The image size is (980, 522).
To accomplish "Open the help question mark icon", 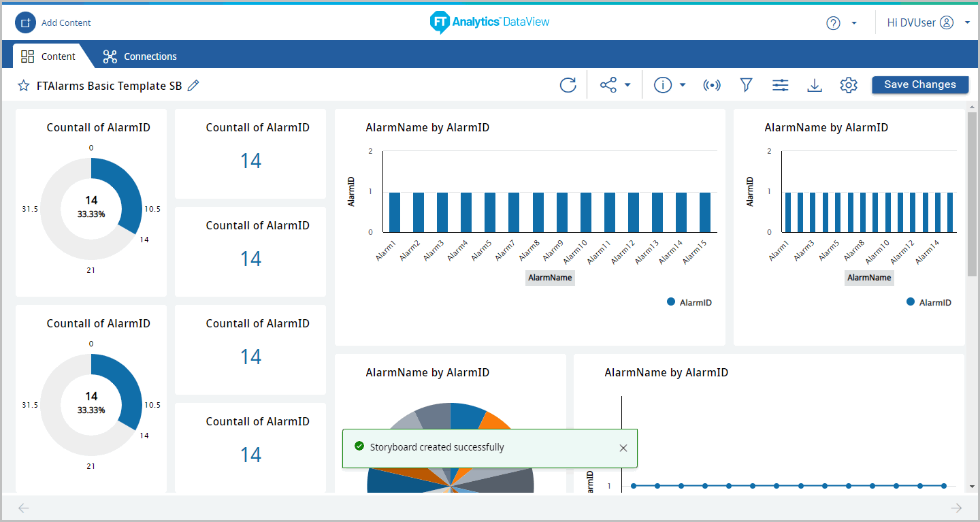I will (x=834, y=23).
